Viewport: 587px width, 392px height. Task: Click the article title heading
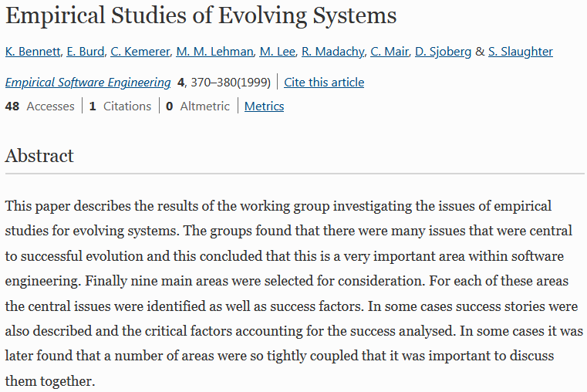point(201,15)
